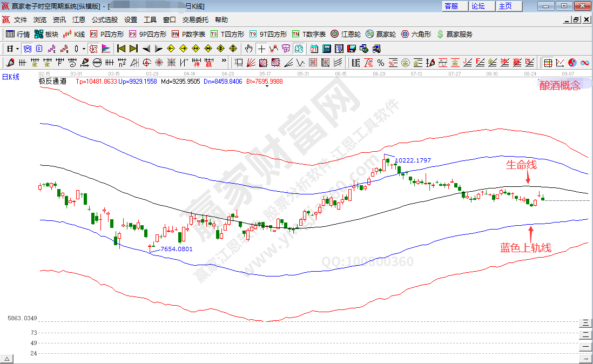Open the 交易委托 menu

point(195,20)
